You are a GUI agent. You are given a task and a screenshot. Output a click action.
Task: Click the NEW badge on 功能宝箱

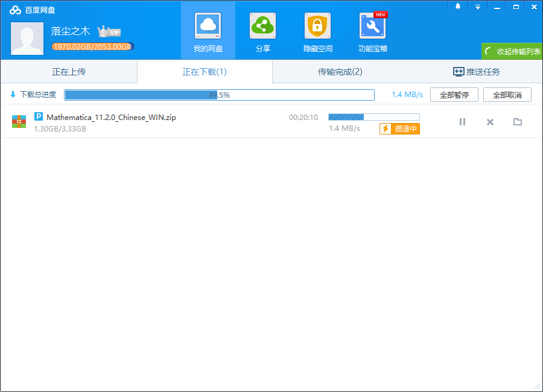tap(381, 14)
